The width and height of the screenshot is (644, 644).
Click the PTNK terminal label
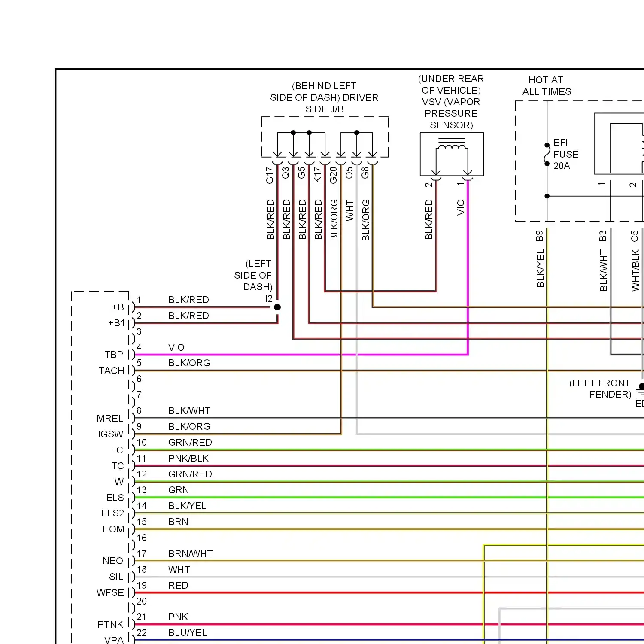[110, 624]
